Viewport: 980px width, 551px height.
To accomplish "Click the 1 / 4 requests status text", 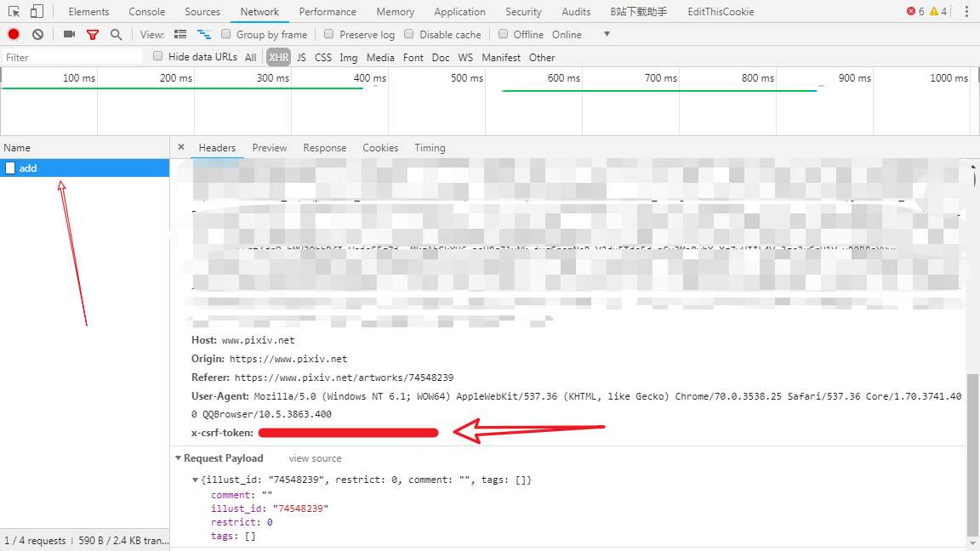I will pyautogui.click(x=35, y=541).
